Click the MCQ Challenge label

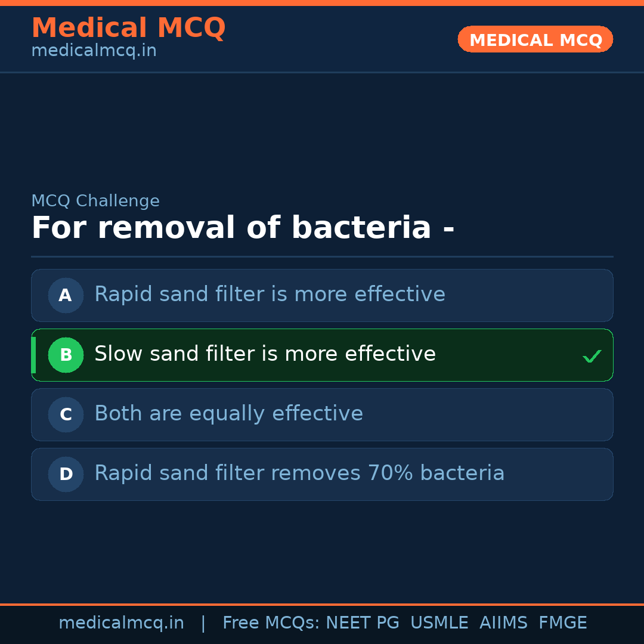point(95,201)
